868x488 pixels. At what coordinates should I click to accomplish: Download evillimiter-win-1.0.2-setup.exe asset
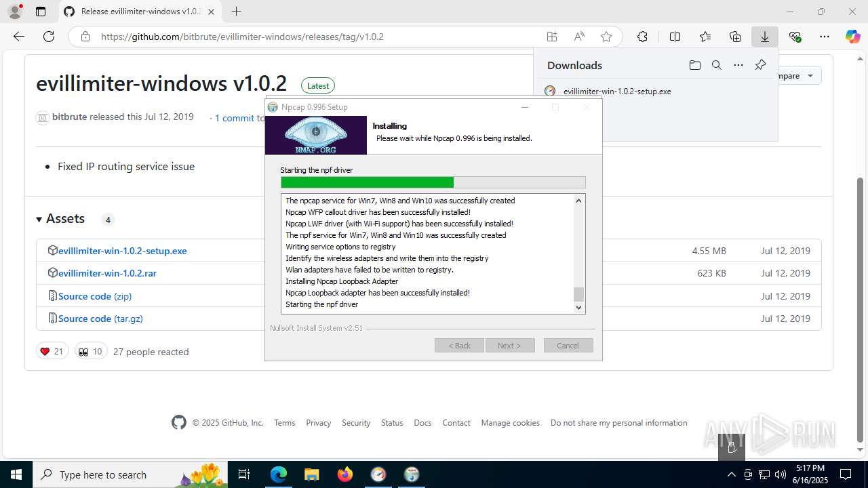click(x=122, y=251)
